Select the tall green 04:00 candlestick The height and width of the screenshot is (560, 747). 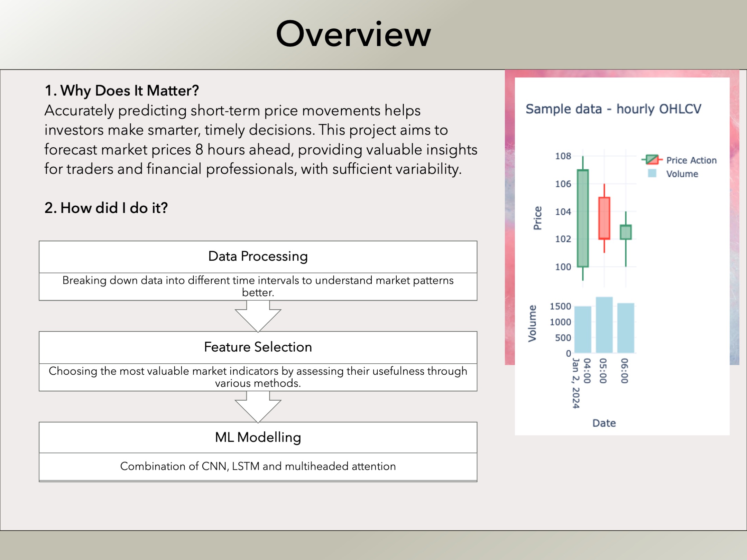(583, 218)
